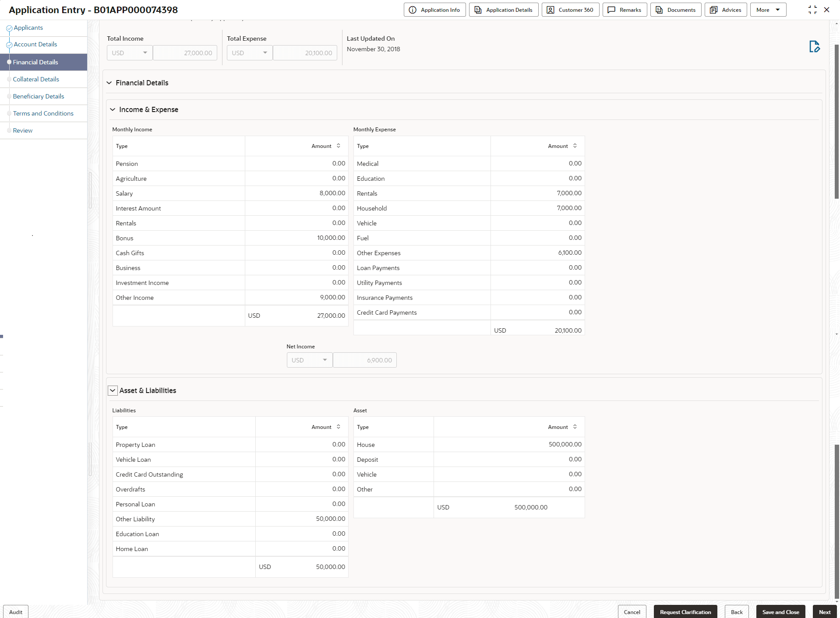Click the vertical page scrollbar
The height and width of the screenshot is (618, 840).
(837, 123)
